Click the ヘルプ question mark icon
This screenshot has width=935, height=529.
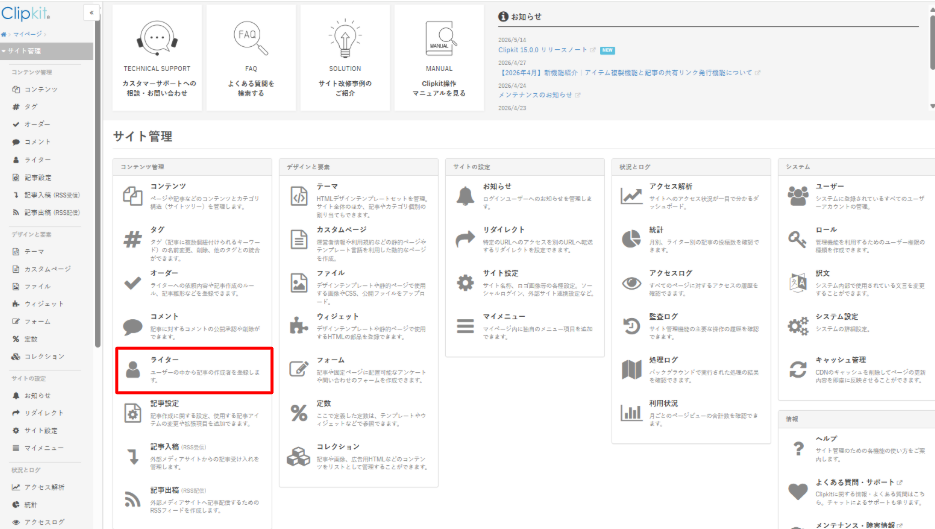pyautogui.click(x=798, y=448)
